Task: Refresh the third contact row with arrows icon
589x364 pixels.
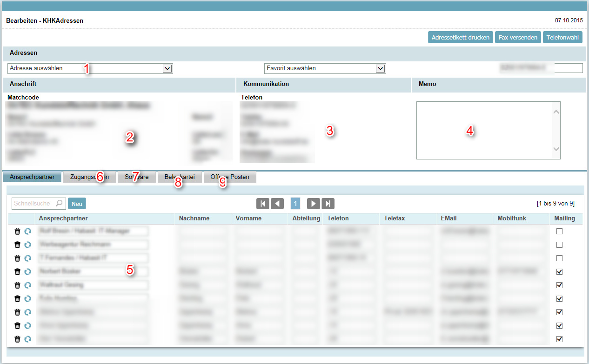Action: point(27,258)
